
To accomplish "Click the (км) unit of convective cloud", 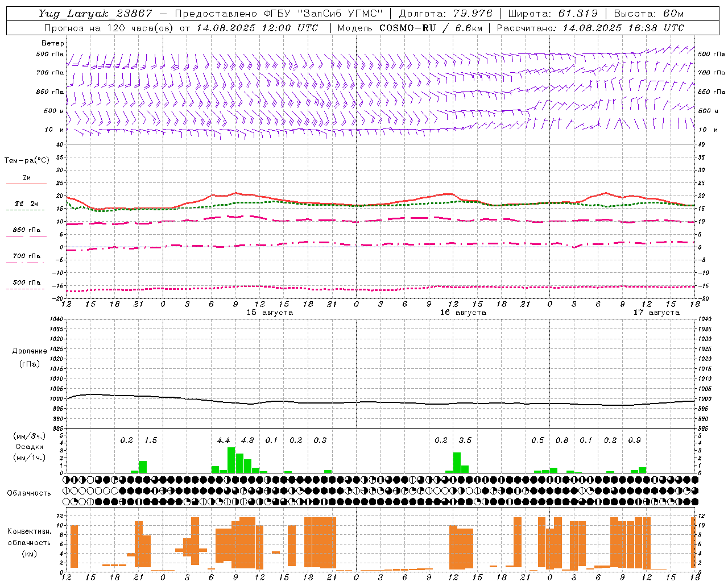I will [x=29, y=554].
